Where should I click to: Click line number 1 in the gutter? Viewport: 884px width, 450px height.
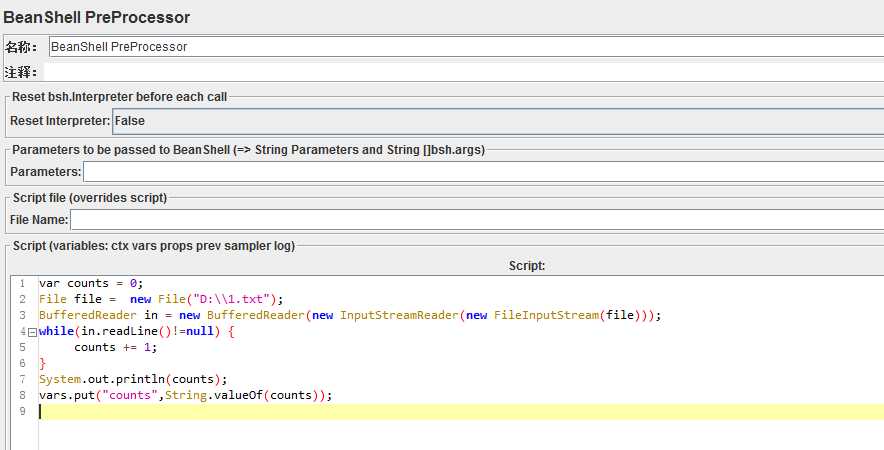click(22, 283)
